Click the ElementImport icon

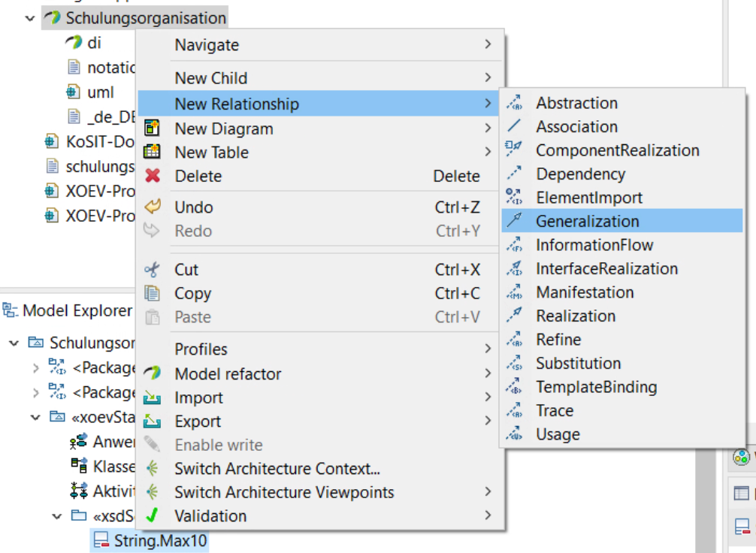514,197
